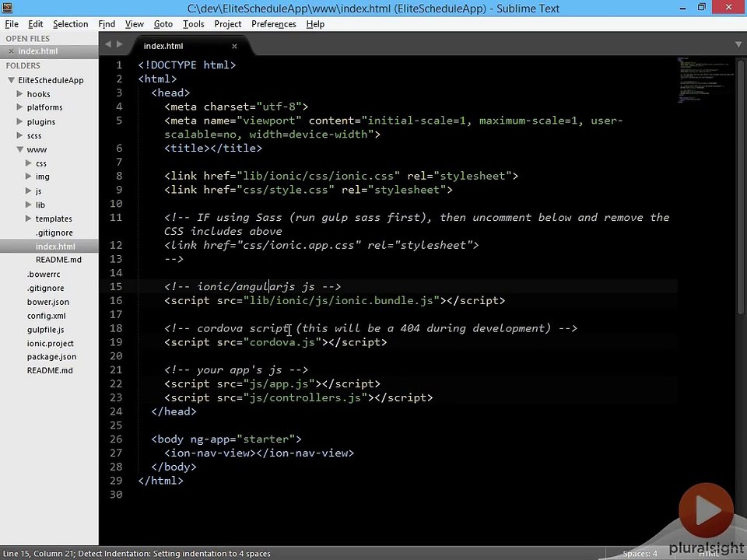
Task: Expand the scss folder
Action: [19, 135]
